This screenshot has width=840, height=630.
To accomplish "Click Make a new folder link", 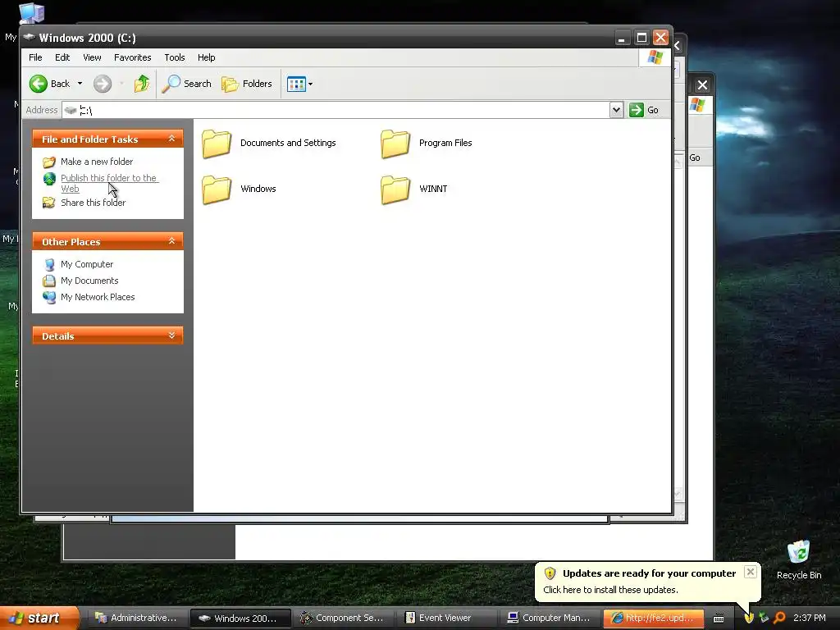I will pyautogui.click(x=97, y=162).
